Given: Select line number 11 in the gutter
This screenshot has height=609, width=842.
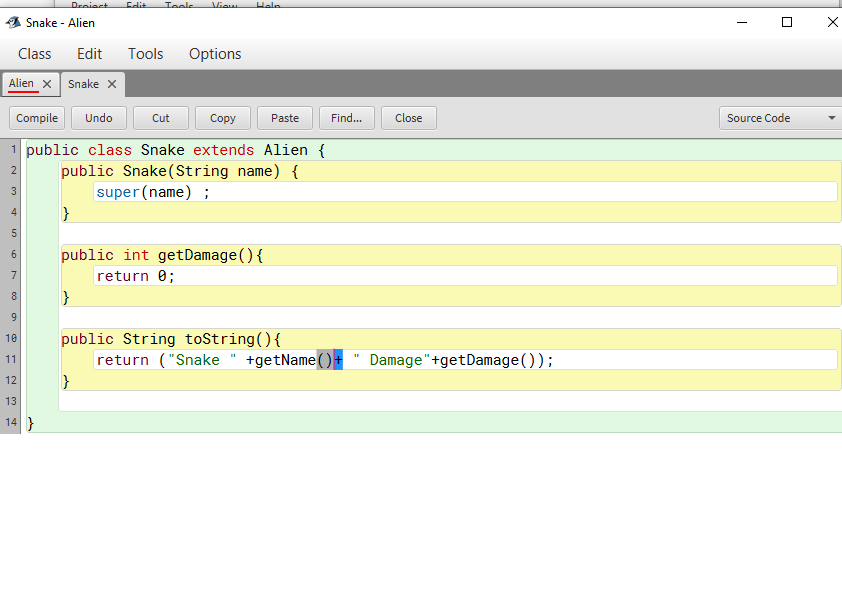Looking at the screenshot, I should click(x=10, y=360).
